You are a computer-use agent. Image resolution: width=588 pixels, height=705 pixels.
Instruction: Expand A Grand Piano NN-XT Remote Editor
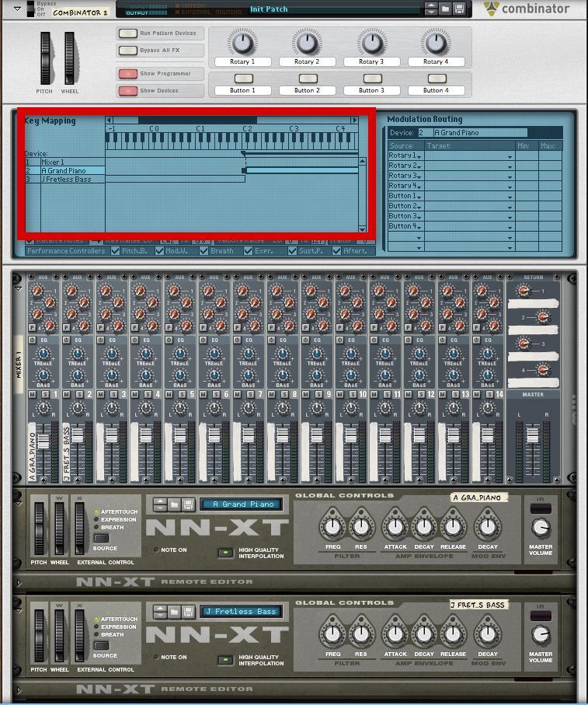19,583
